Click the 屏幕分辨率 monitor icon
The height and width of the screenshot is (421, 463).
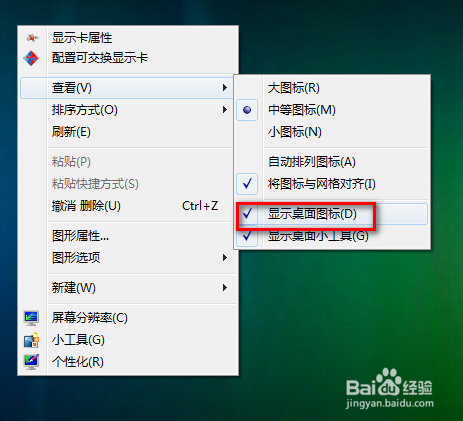click(x=31, y=318)
